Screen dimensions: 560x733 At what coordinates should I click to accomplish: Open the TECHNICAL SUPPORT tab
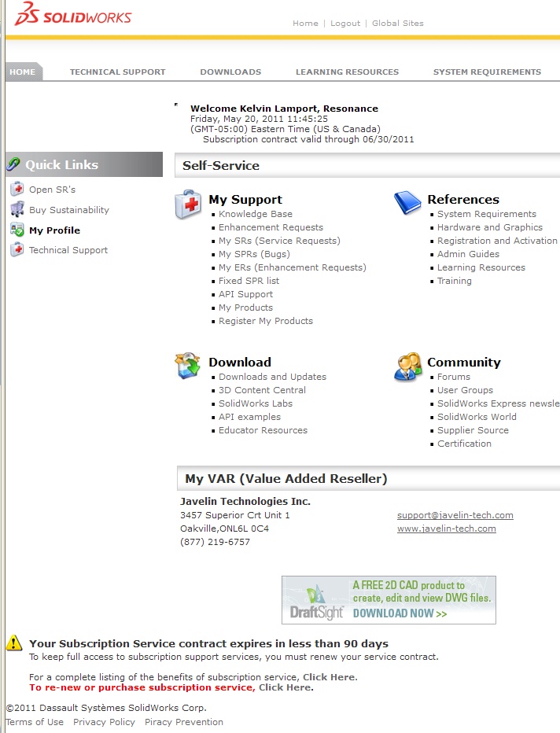point(117,72)
